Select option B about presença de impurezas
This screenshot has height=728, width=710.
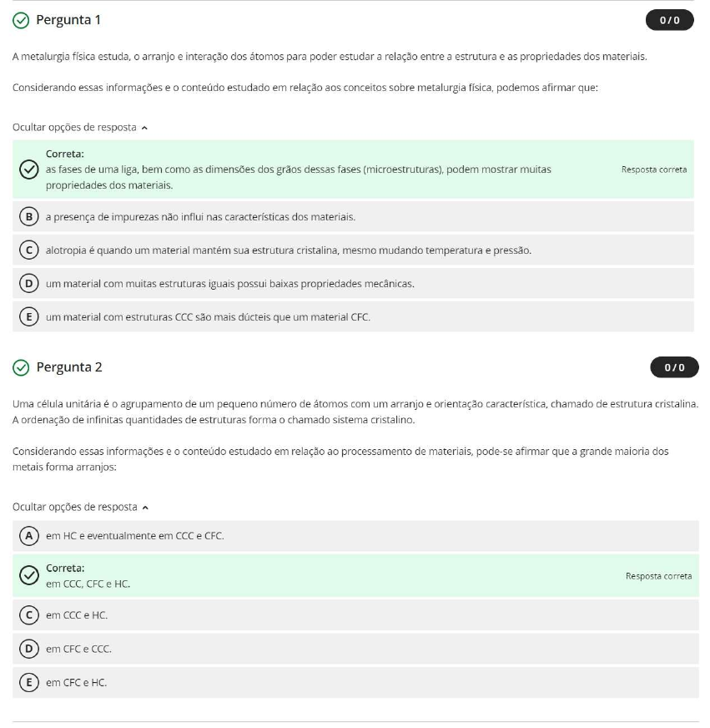click(28, 217)
